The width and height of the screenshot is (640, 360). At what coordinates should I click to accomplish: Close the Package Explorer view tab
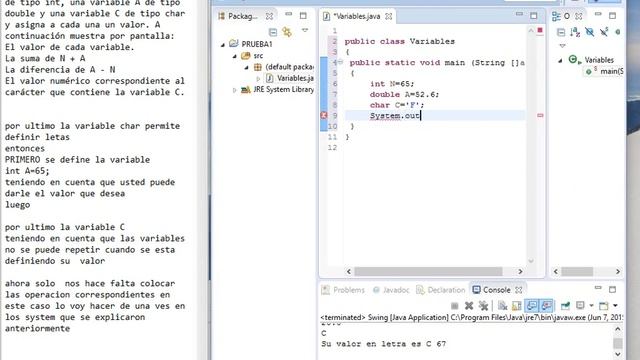269,16
